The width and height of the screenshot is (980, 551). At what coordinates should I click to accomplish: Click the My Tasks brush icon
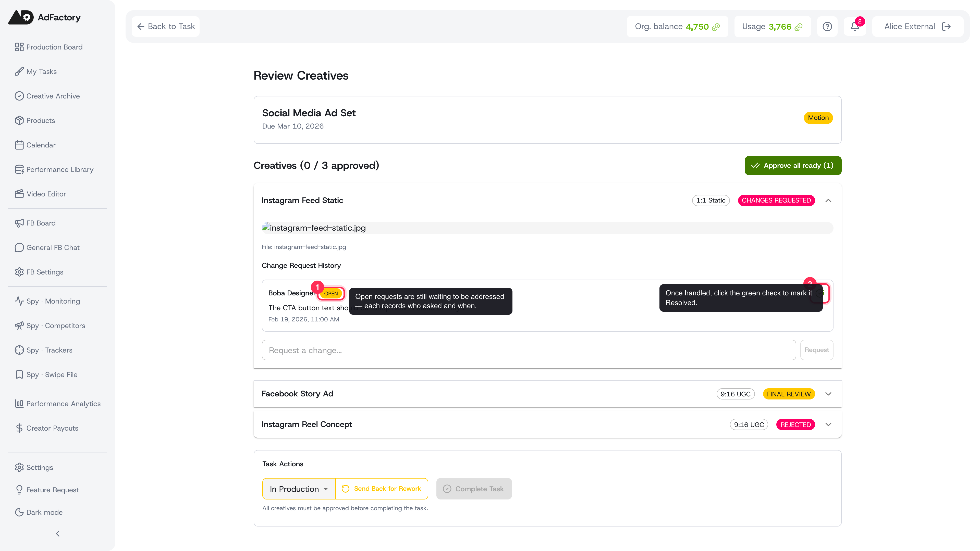tap(19, 71)
